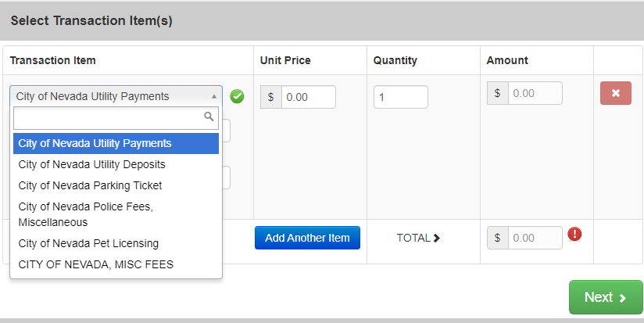Click the red X remove item button
This screenshot has height=323, width=644.
615,93
